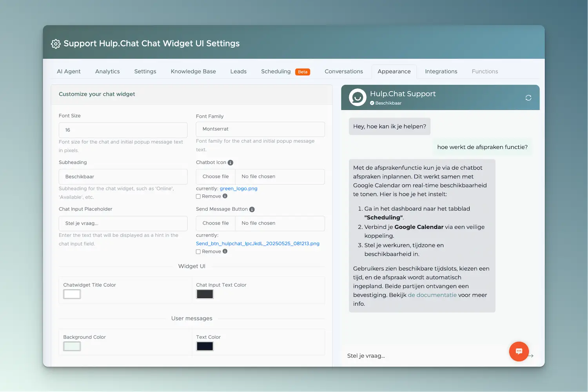Click the info icon next to Chatbot Icon
The height and width of the screenshot is (392, 588).
230,163
